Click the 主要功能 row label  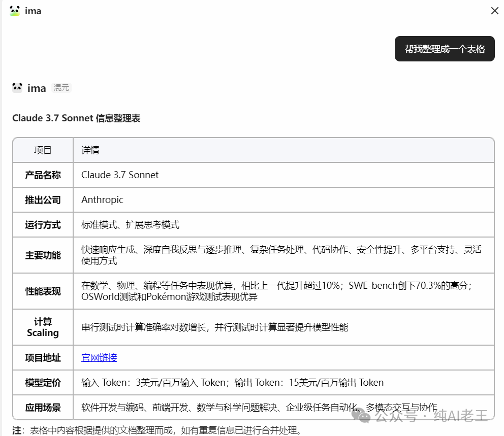pos(43,255)
